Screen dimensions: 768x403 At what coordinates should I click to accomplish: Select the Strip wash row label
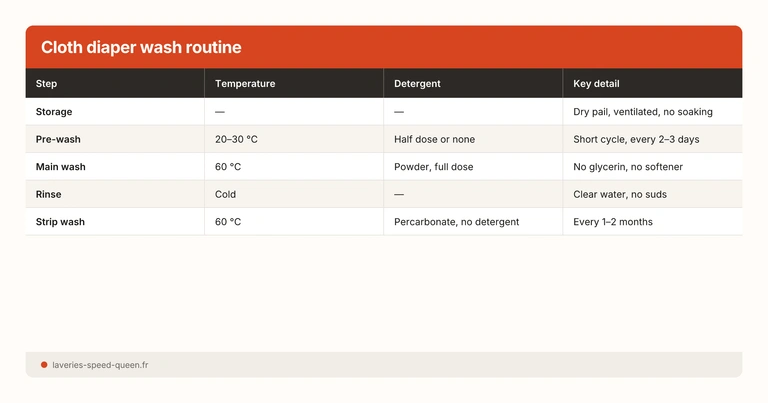[x=60, y=221]
